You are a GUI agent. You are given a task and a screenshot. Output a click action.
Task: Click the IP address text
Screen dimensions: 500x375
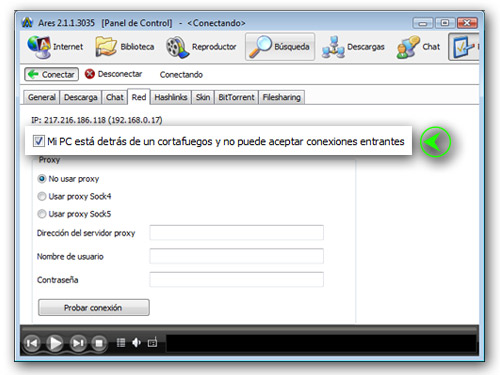(97, 120)
